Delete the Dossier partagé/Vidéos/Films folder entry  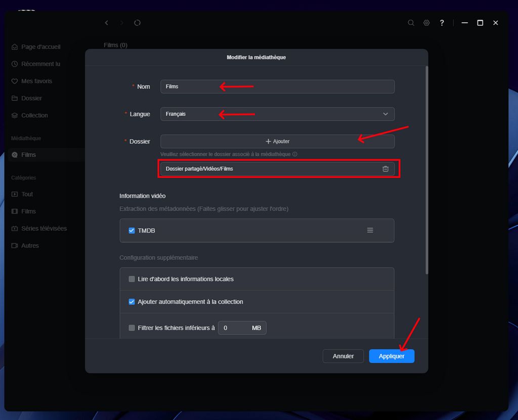point(385,169)
